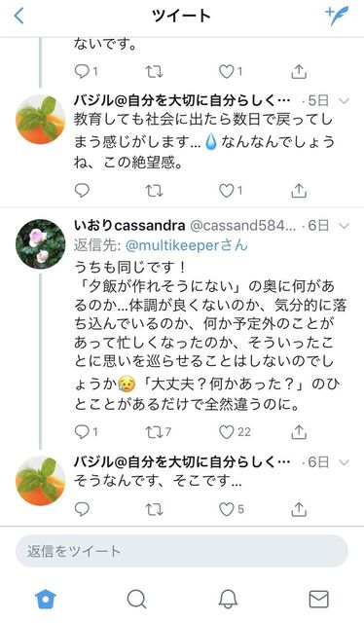This screenshot has height=623, width=364.
Task: Open the Search tab in bottom bar
Action: click(136, 600)
